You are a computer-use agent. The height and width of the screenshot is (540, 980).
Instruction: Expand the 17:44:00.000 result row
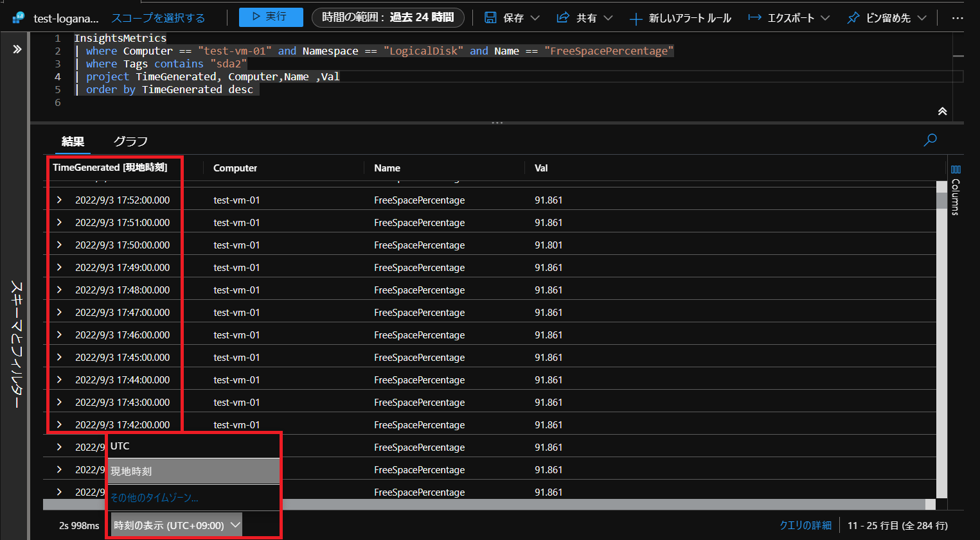(59, 379)
